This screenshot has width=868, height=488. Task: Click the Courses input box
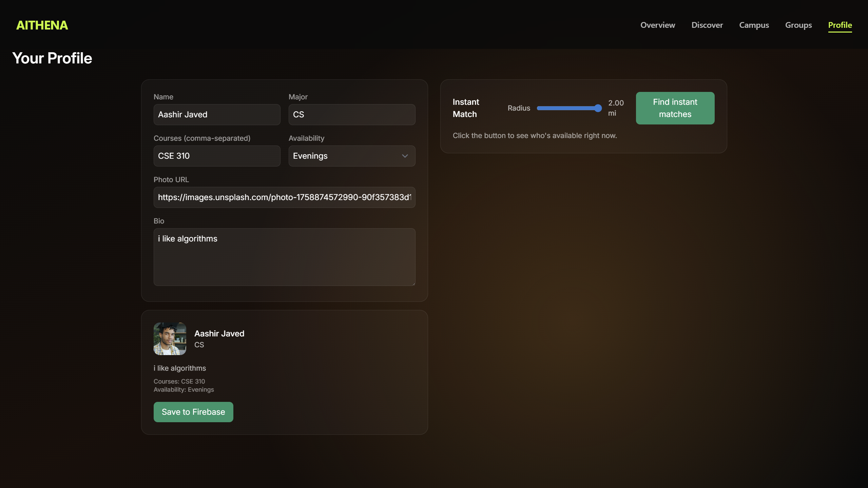pos(217,156)
